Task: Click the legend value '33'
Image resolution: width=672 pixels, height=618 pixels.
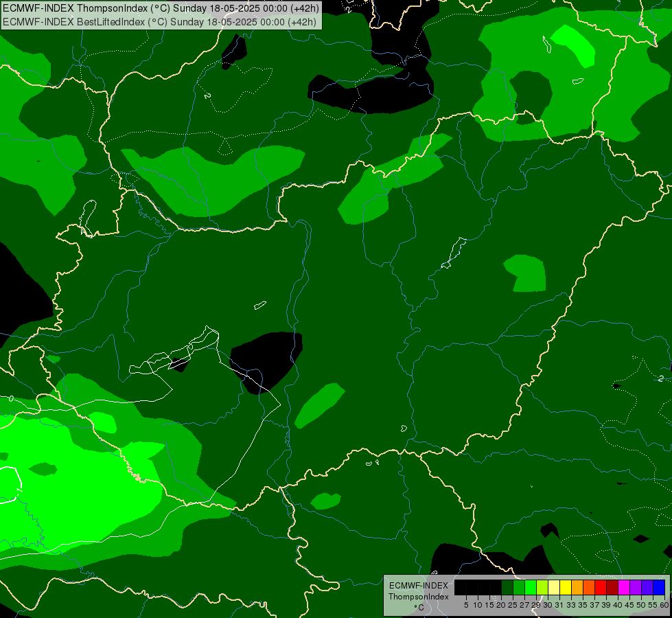Action: 571,605
